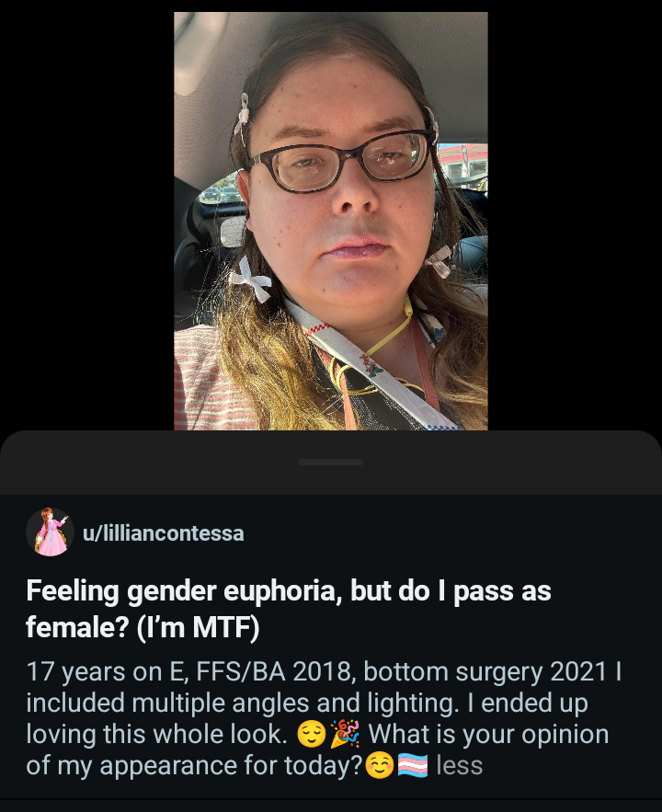Click the smiling face emoji near 'today?'
Viewport: 662px width, 812px height.
point(380,765)
